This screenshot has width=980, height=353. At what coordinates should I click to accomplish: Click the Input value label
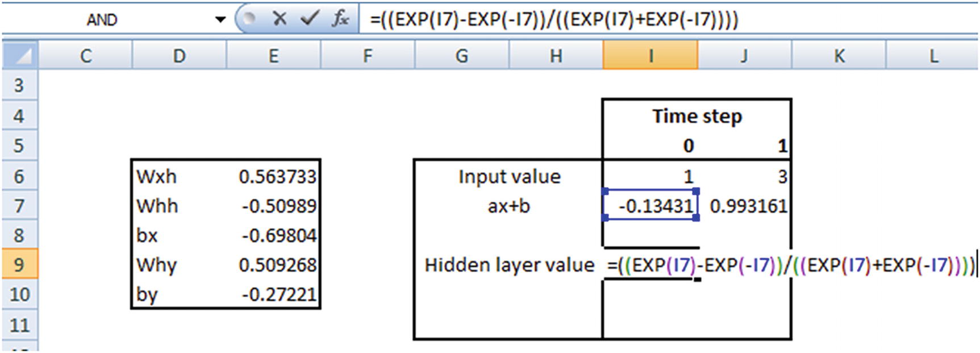click(x=509, y=176)
